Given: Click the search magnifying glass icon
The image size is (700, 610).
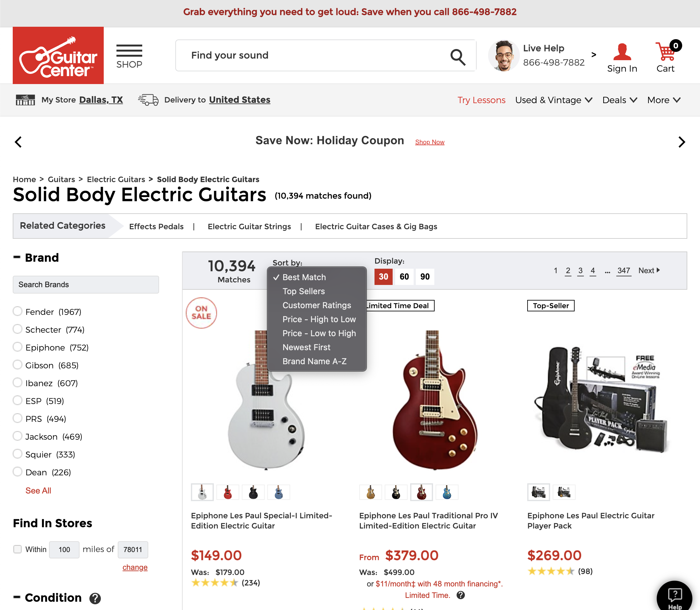Looking at the screenshot, I should [458, 56].
